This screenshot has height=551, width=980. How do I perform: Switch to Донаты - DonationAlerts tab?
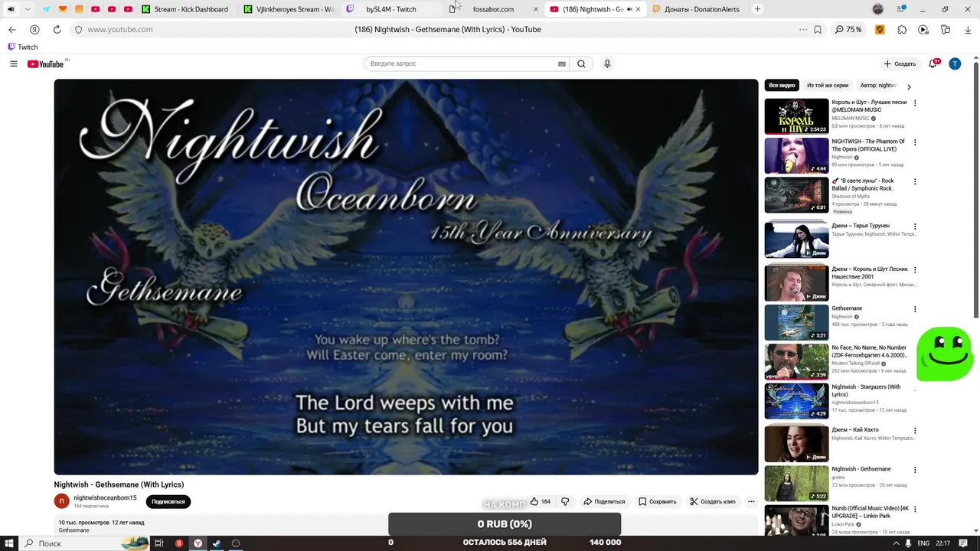click(697, 9)
